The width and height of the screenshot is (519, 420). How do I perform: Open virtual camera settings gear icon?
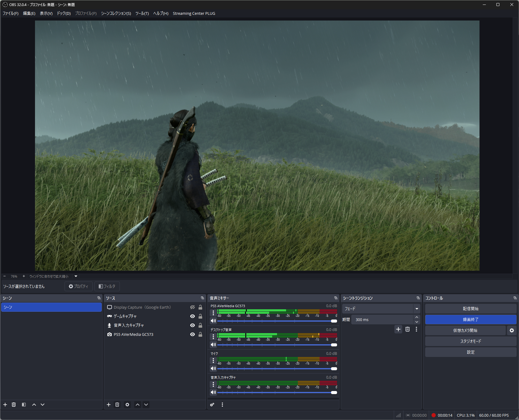click(x=512, y=330)
